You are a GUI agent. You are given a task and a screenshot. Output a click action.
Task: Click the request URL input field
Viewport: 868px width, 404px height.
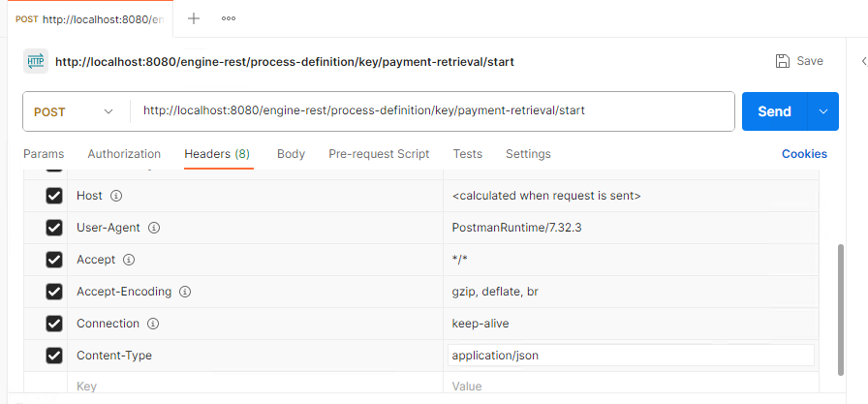click(431, 111)
